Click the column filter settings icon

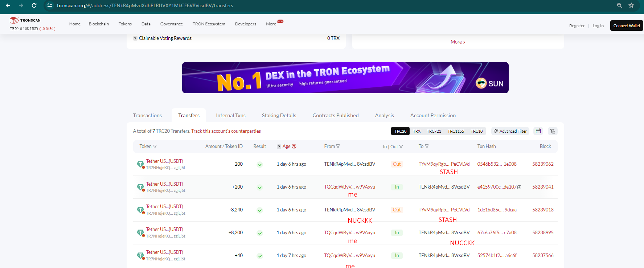(553, 131)
